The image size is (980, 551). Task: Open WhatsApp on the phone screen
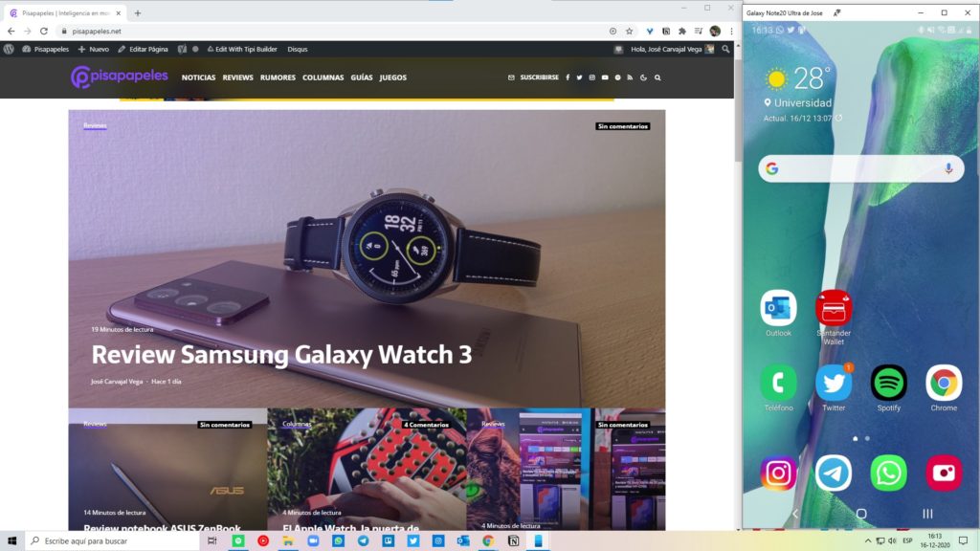coord(888,473)
